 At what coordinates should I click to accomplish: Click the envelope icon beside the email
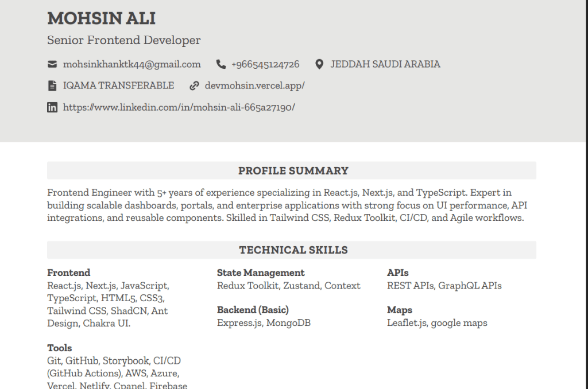[x=52, y=64]
